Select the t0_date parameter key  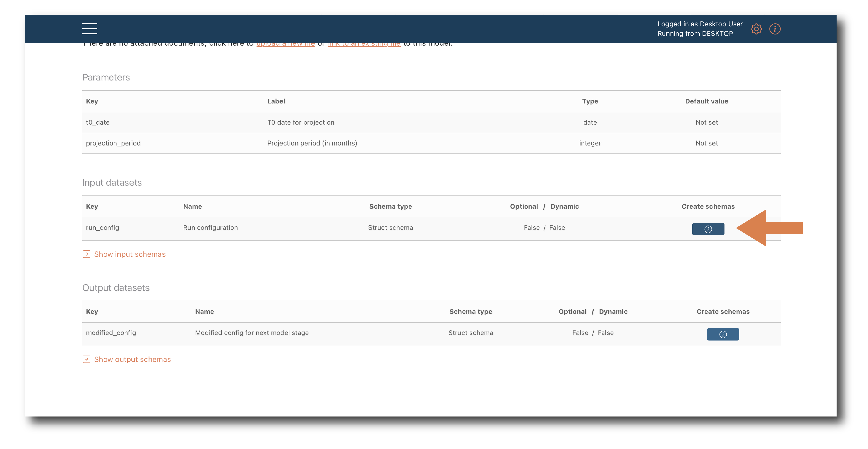[98, 122]
